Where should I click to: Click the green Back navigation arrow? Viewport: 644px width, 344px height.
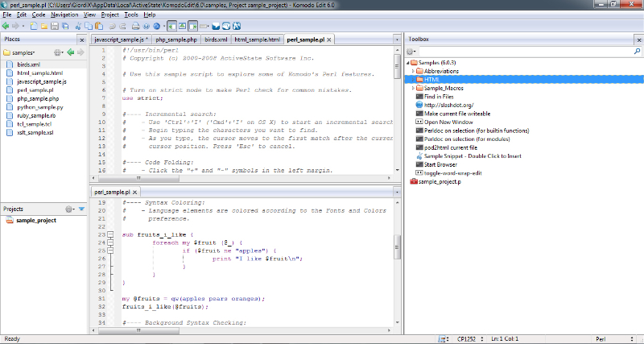coord(6,26)
